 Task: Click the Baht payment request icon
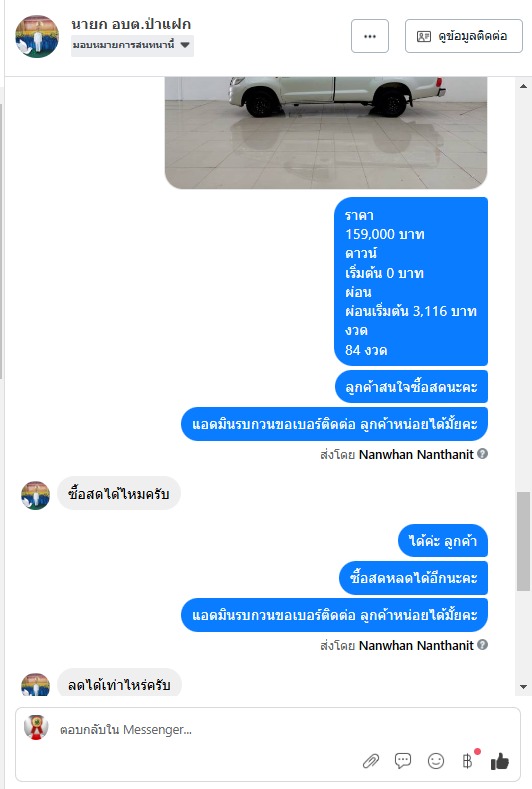point(468,761)
